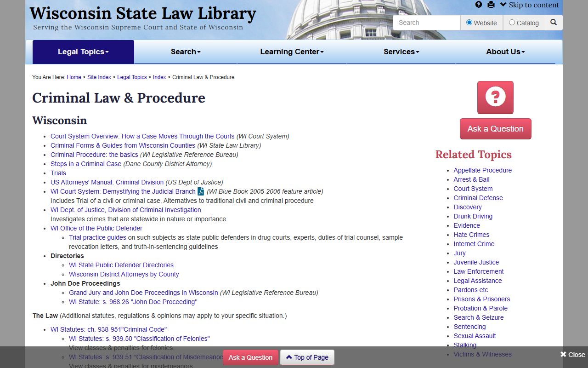Open Probation & Parole related topic

481,308
